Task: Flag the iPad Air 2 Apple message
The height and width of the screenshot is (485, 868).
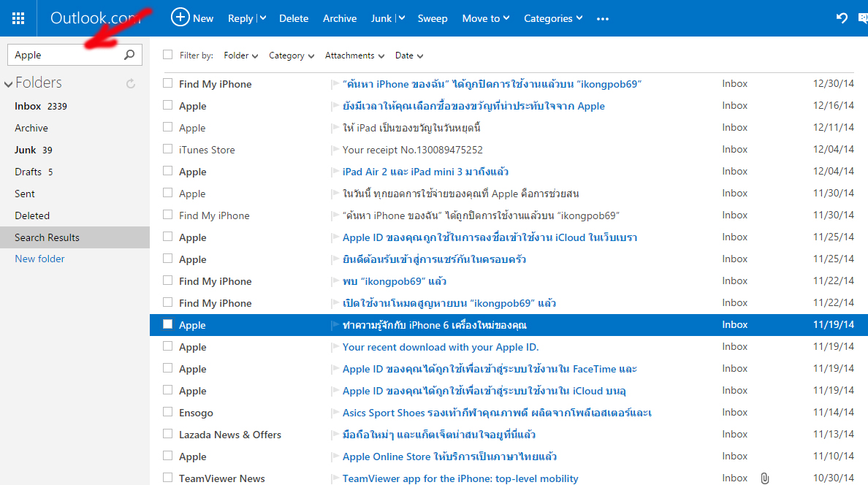Action: point(335,172)
